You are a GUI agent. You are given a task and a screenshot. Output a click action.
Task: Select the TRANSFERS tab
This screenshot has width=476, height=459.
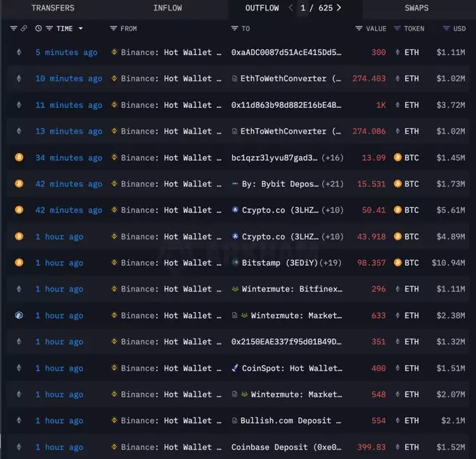click(x=53, y=8)
